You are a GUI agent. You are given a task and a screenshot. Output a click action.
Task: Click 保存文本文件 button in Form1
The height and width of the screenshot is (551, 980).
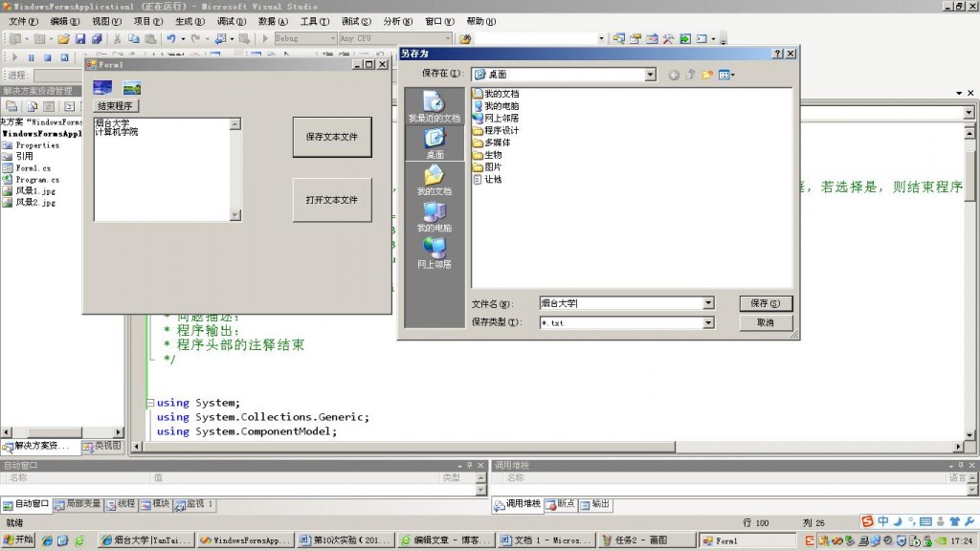click(x=332, y=137)
